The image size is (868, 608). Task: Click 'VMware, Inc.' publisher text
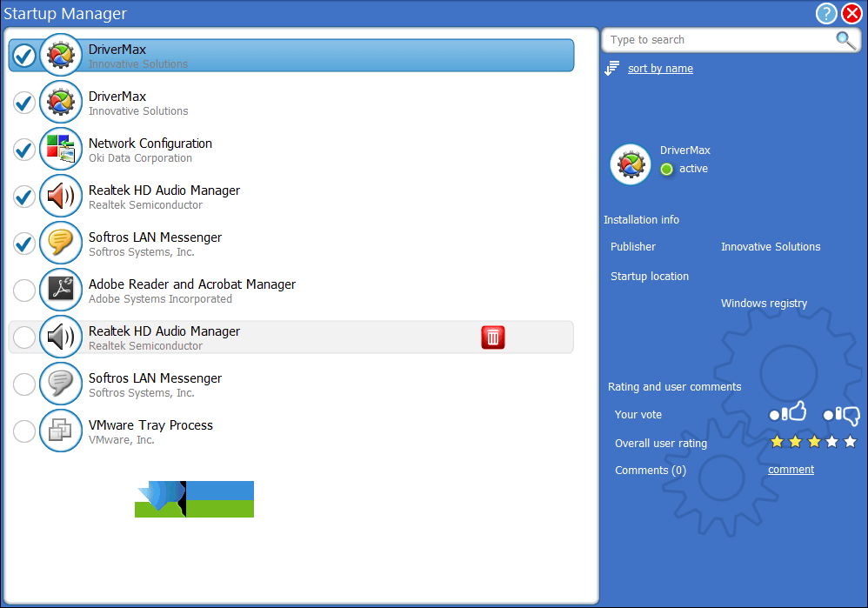[121, 440]
